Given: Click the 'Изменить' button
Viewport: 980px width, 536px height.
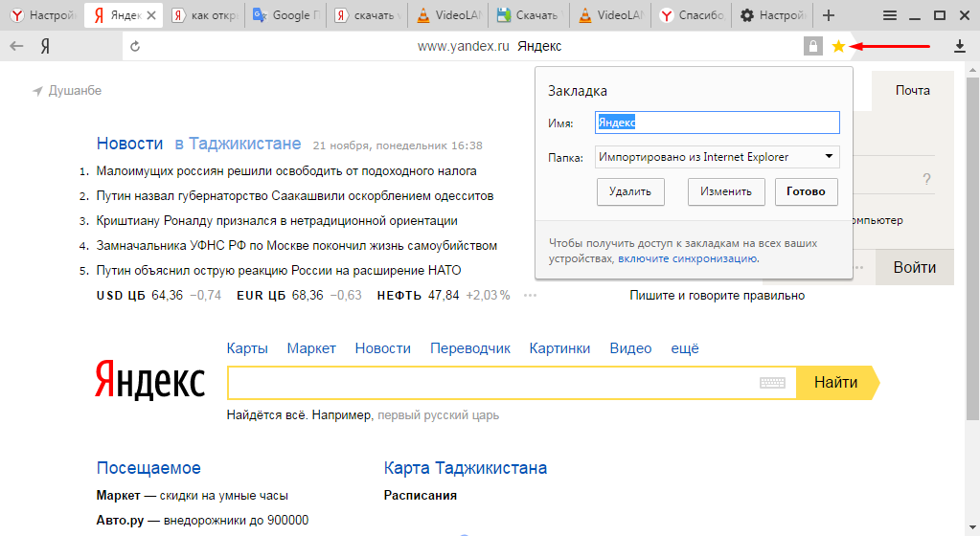Looking at the screenshot, I should pyautogui.click(x=725, y=191).
